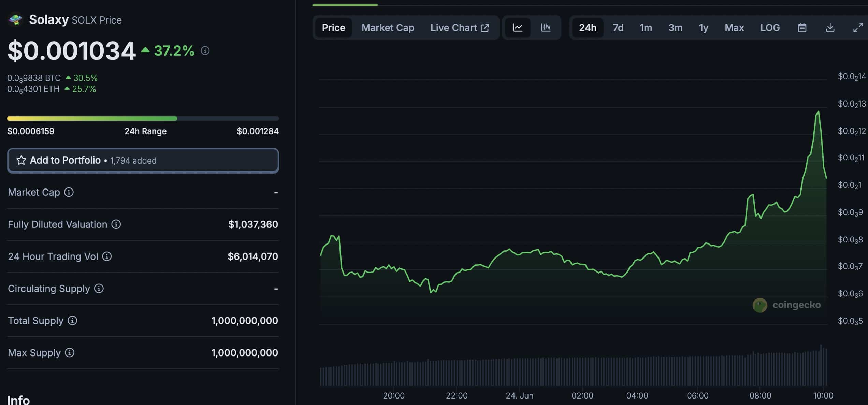Click the Add to Portfolio button

(x=143, y=160)
